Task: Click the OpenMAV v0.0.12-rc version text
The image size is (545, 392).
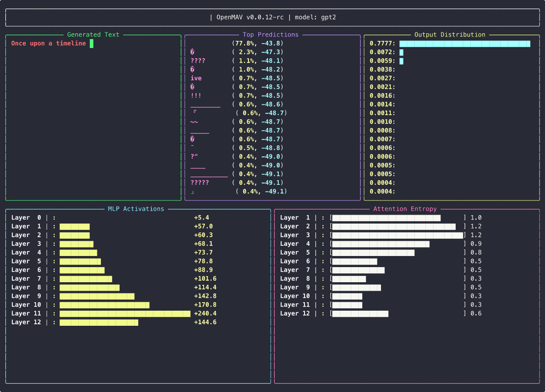Action: [x=249, y=17]
